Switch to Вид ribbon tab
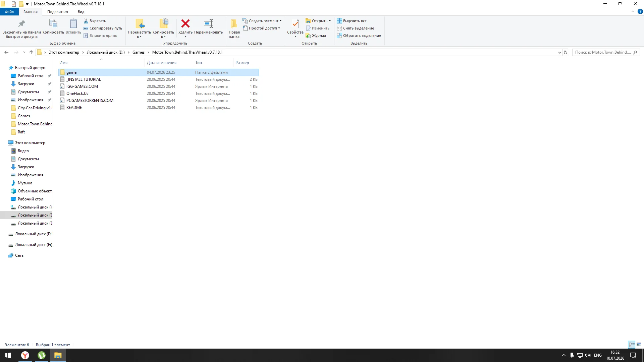Viewport: 644px width, 362px height. pyautogui.click(x=81, y=12)
